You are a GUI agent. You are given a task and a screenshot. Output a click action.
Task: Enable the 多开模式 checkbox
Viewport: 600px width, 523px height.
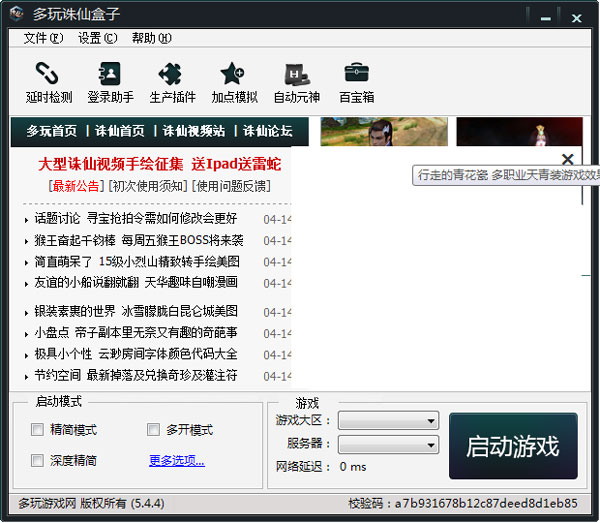click(x=153, y=429)
